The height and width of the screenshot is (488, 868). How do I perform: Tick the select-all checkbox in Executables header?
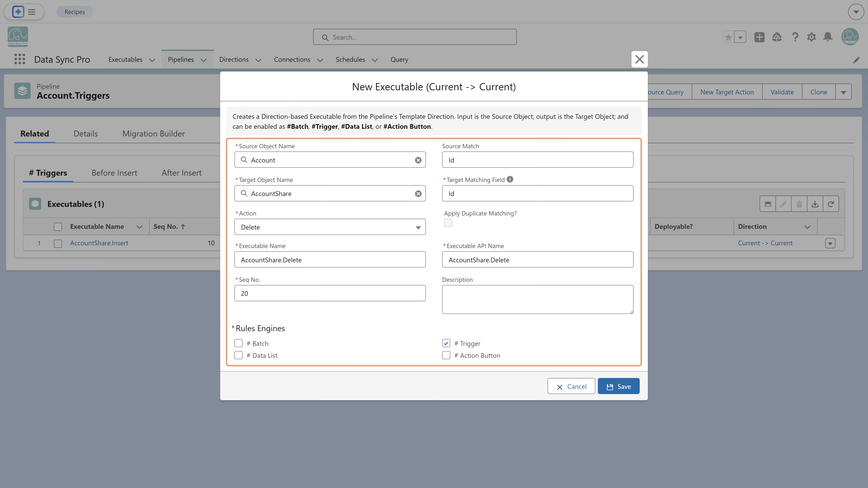(x=58, y=227)
